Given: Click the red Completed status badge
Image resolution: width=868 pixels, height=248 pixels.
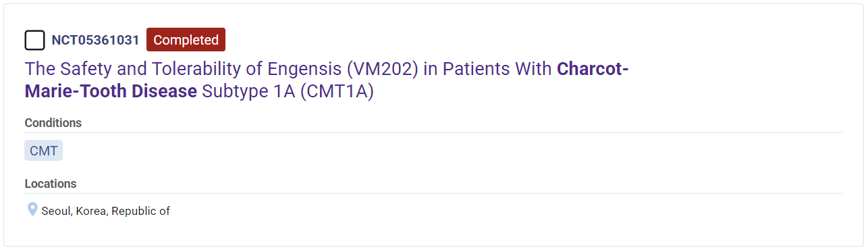Looking at the screenshot, I should point(186,40).
